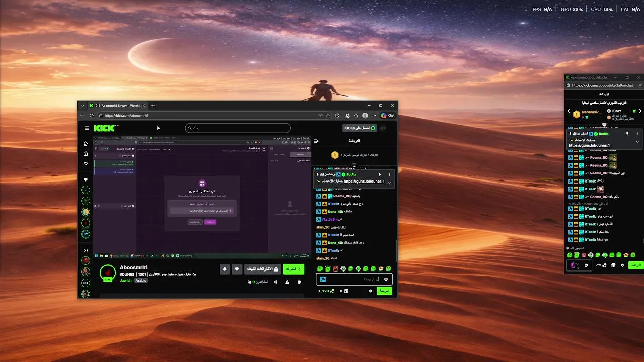Click the Get KICKs button
This screenshot has height=362, width=644.
(x=359, y=128)
